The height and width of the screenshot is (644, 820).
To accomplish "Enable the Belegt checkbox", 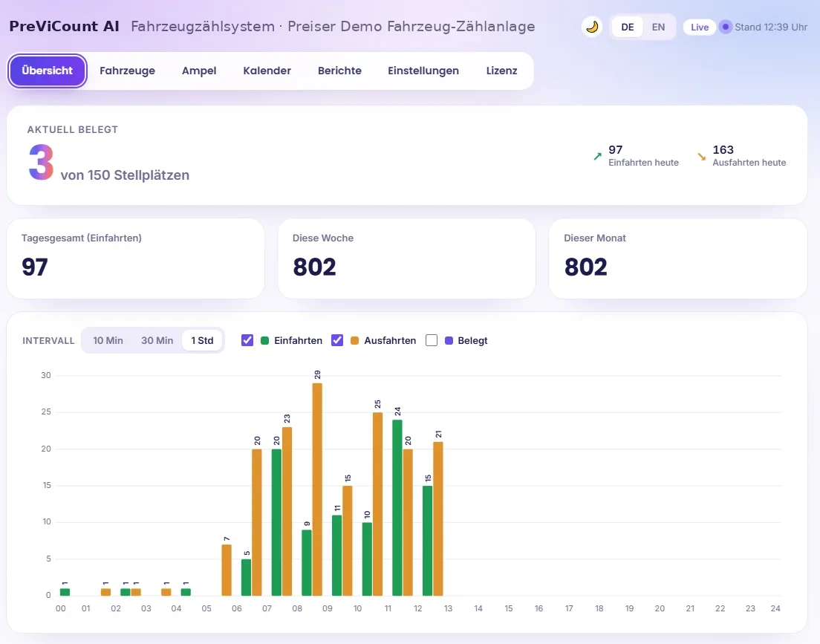I will point(432,341).
